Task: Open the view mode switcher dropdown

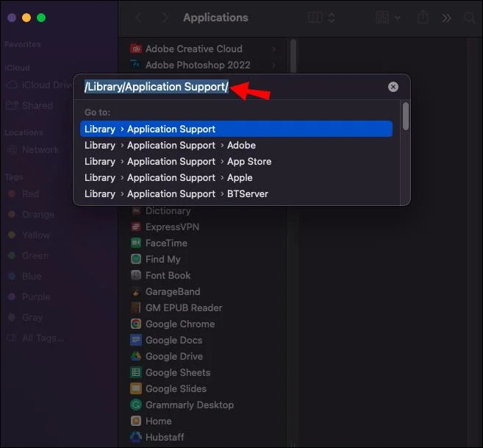Action: click(322, 18)
